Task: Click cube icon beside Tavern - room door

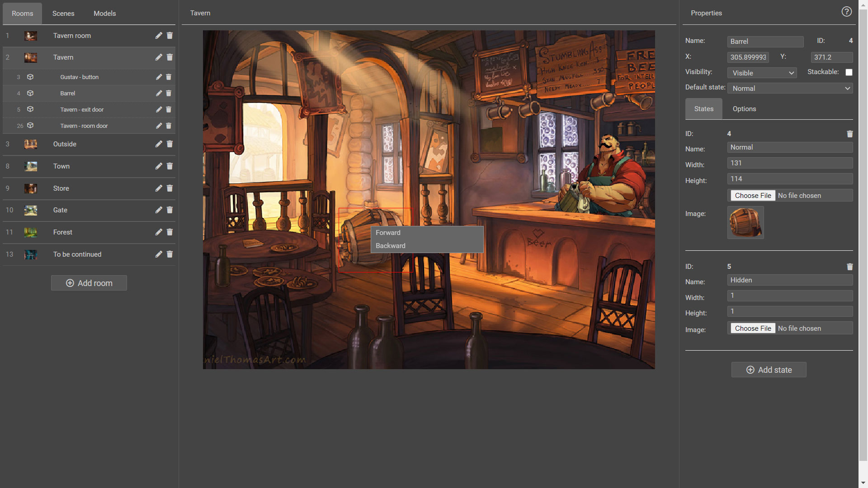Action: 30,126
